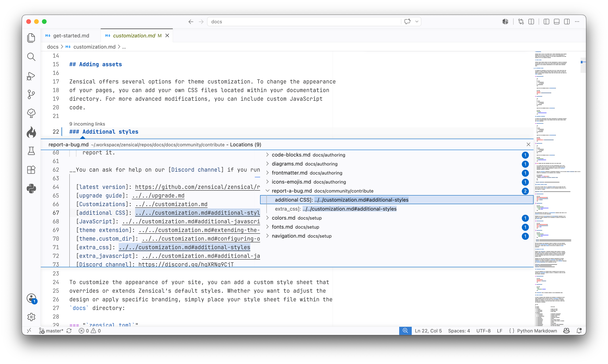Go back using the left arrow
608x364 pixels.
tap(191, 22)
